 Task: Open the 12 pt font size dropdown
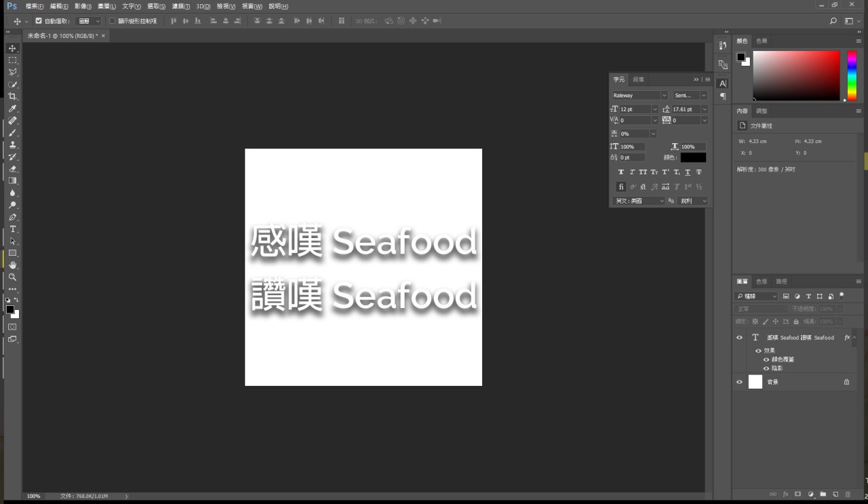(x=654, y=109)
